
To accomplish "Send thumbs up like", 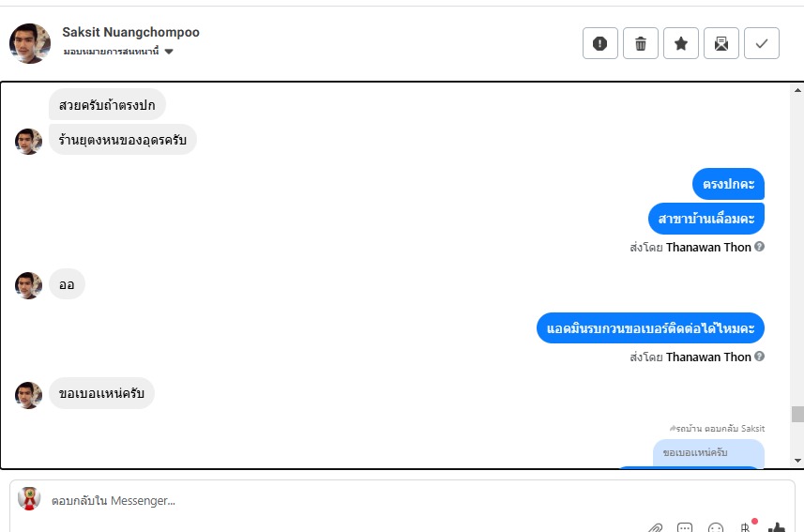I will click(x=777, y=527).
